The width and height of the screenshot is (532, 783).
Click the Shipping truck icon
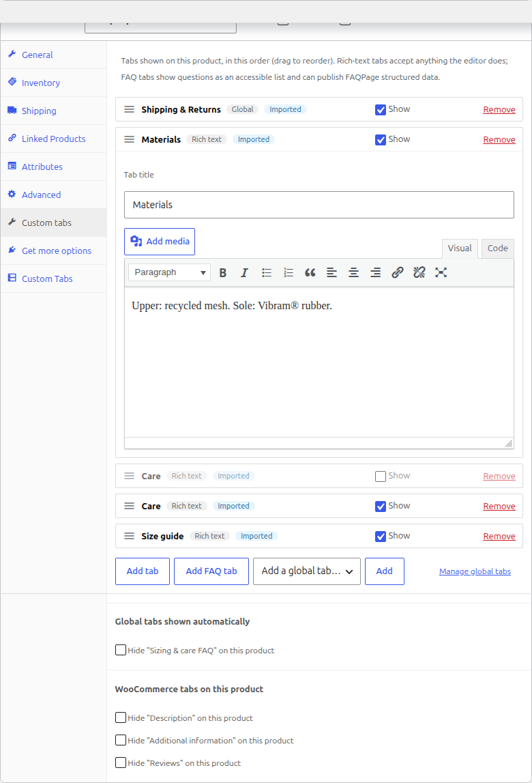(12, 110)
